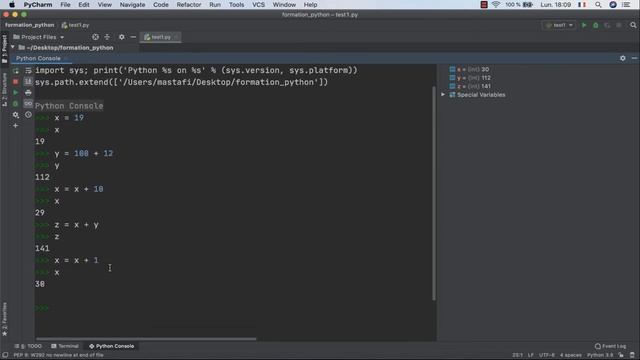The height and width of the screenshot is (360, 640).
Task: Open the Event Log
Action: tap(611, 346)
